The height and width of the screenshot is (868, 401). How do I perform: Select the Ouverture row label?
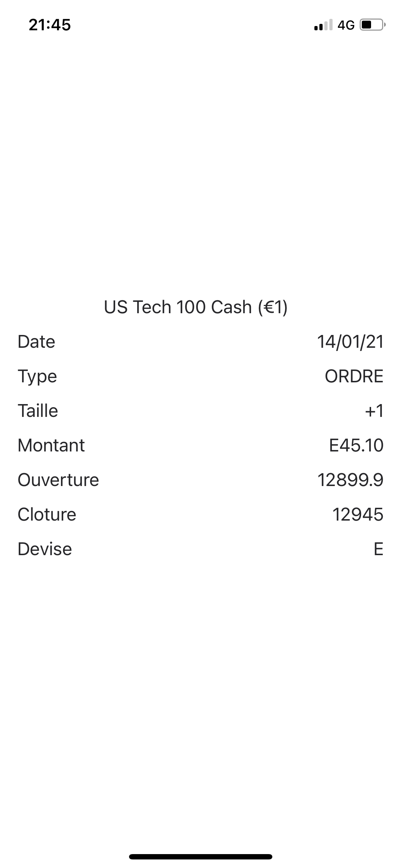point(58,480)
